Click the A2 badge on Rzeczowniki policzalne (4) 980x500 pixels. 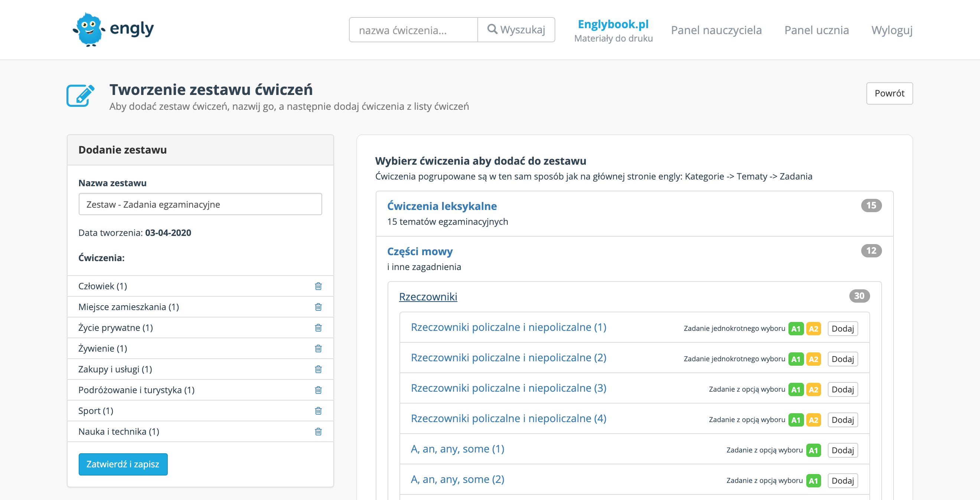813,420
